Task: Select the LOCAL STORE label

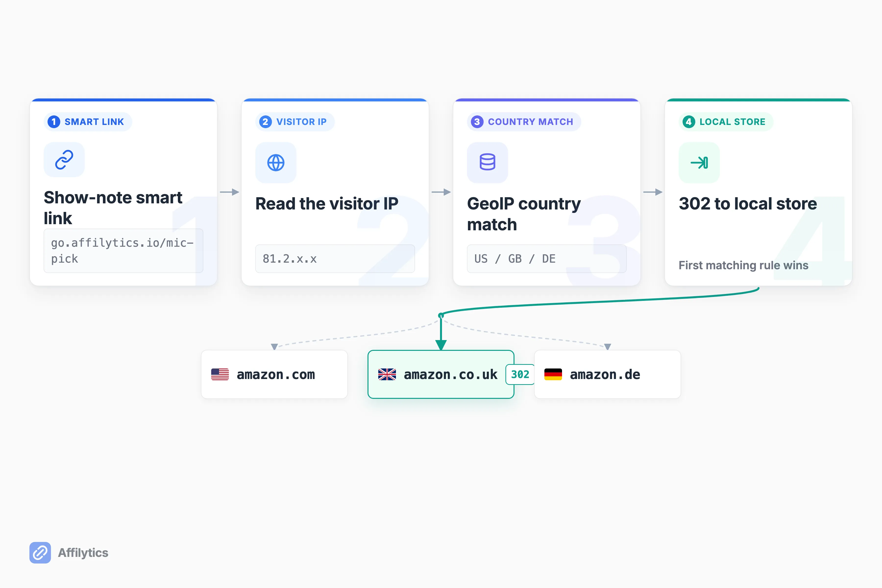Action: 732,122
